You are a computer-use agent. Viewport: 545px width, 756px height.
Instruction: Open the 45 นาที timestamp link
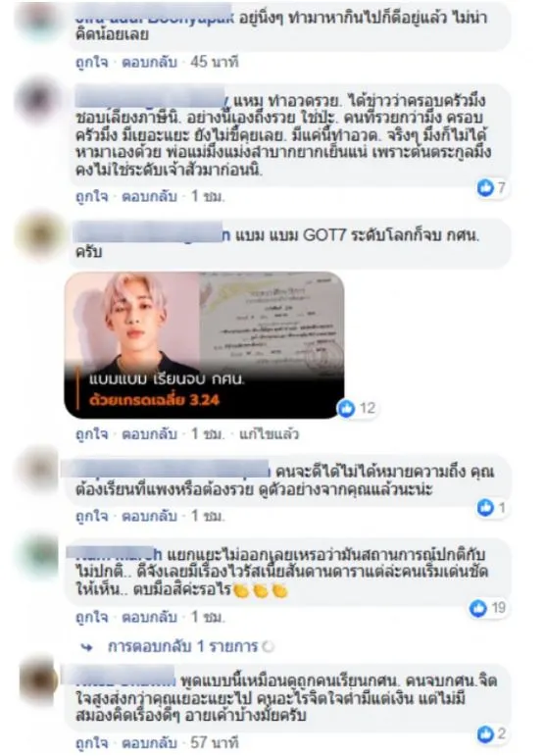click(x=215, y=62)
